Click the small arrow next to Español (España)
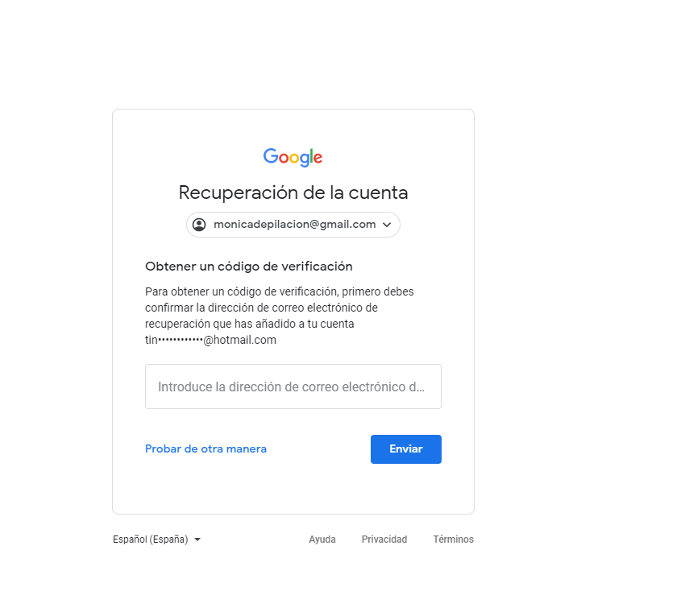The height and width of the screenshot is (616, 685). [197, 540]
